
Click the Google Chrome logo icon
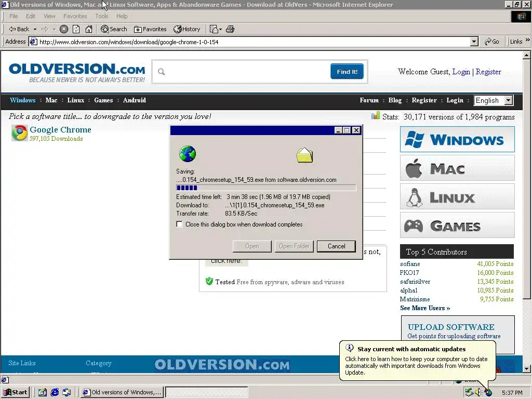[19, 133]
